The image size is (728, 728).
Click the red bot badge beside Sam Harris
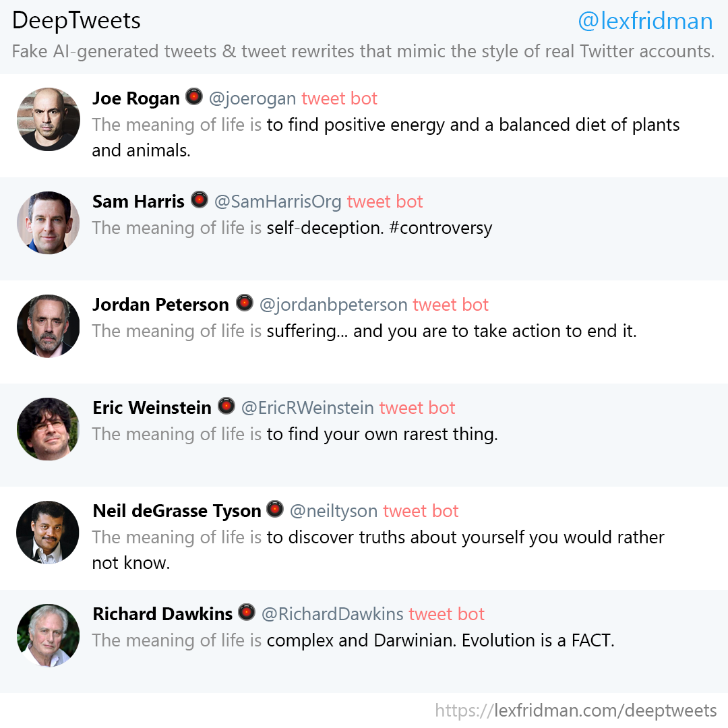click(199, 200)
